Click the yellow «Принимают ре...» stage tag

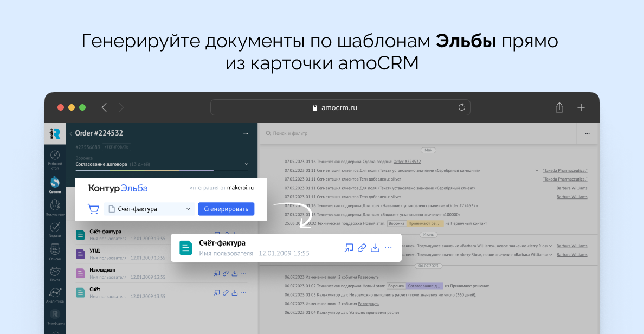pyautogui.click(x=425, y=223)
